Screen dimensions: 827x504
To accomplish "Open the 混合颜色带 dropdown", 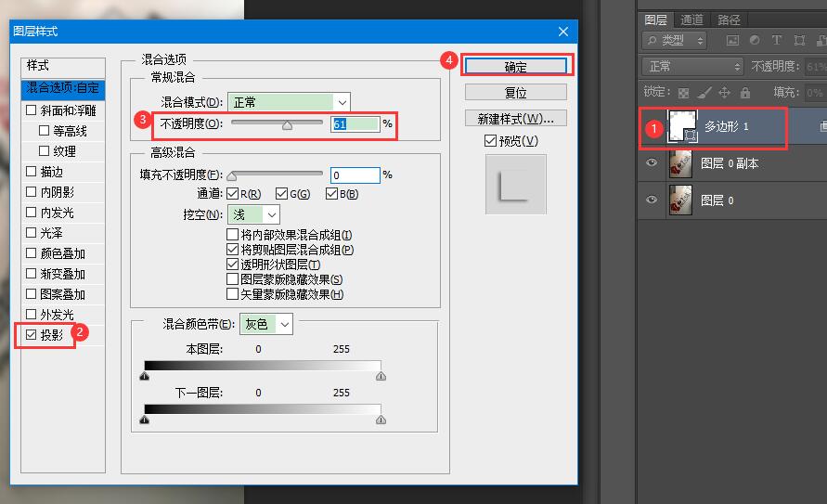I will [266, 324].
